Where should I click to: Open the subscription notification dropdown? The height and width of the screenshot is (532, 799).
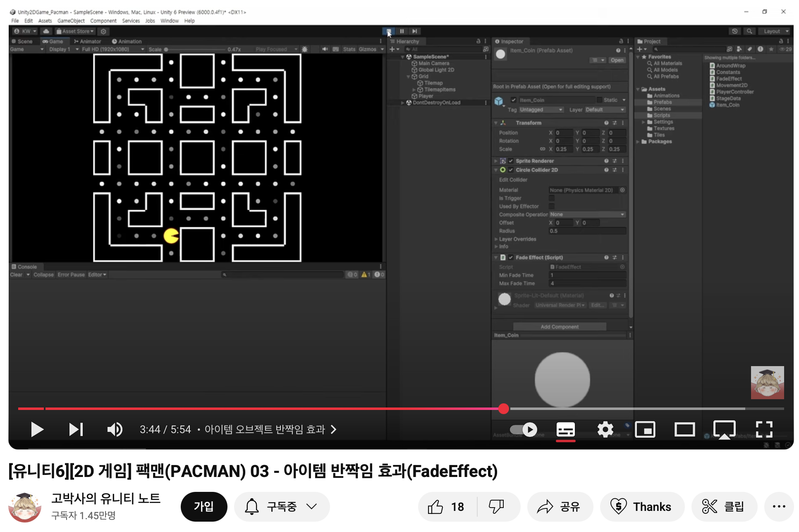(282, 507)
